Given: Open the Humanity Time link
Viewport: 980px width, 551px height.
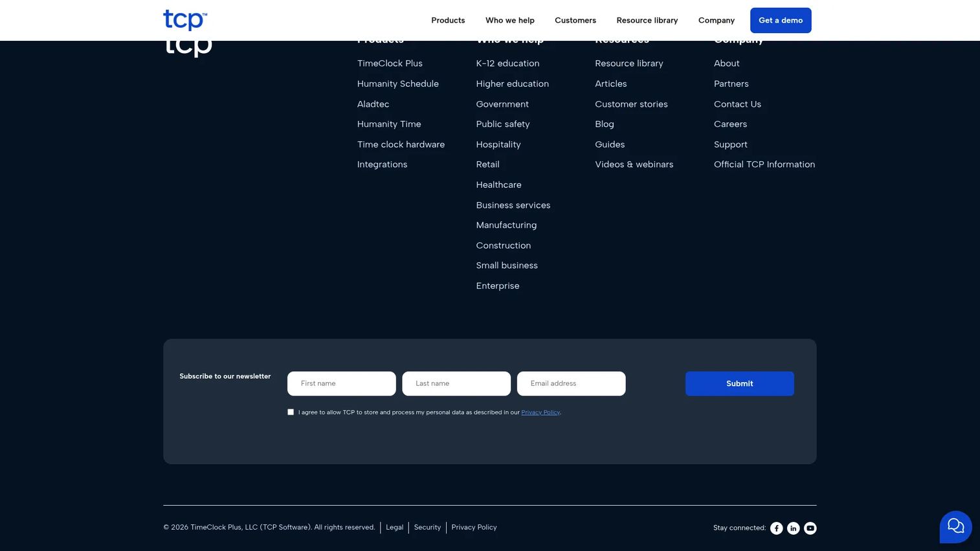Looking at the screenshot, I should click(389, 124).
